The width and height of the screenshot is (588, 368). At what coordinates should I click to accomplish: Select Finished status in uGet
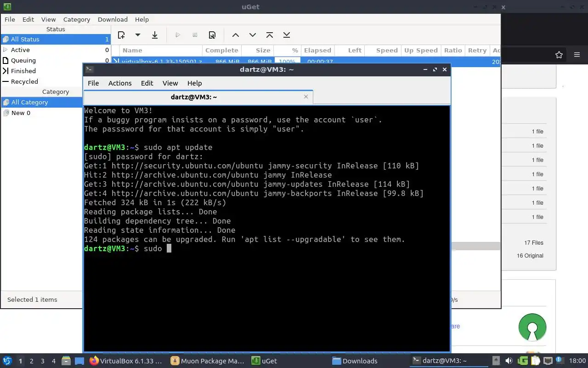41,71
